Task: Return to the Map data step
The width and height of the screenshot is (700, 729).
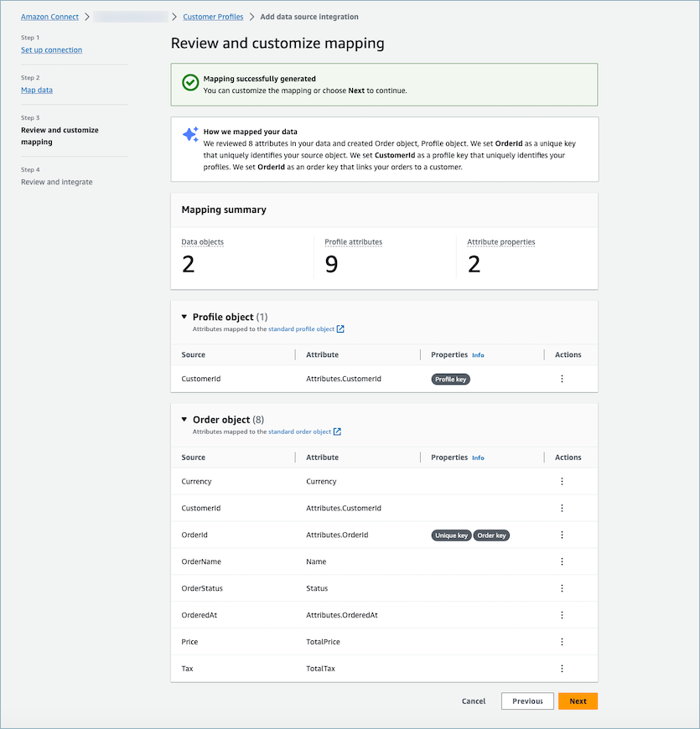Action: tap(36, 90)
